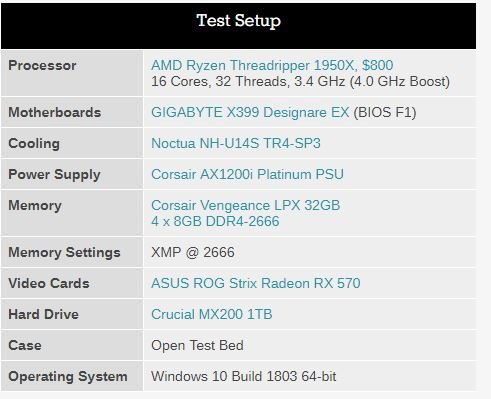Click the XMP @ 2666 text
The width and height of the screenshot is (491, 399).
(x=193, y=252)
